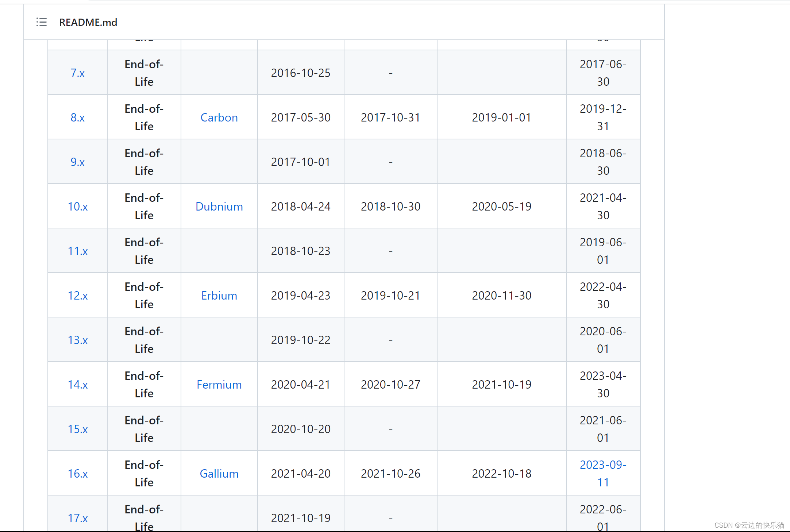Open the 8.x release link
790x532 pixels.
[x=78, y=117]
